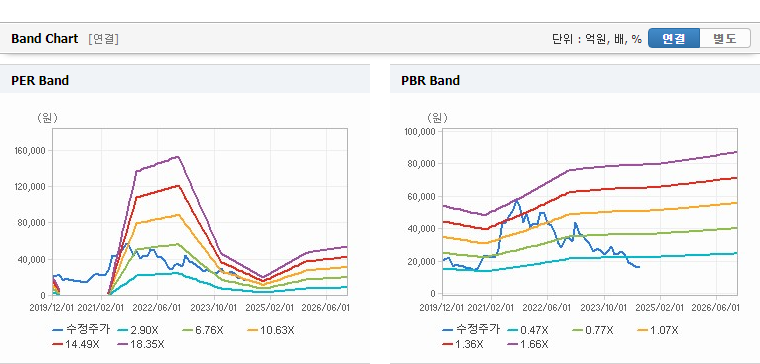760x364 pixels.
Task: Click the 2026/06/01 date label in PER chart
Action: [x=326, y=307]
